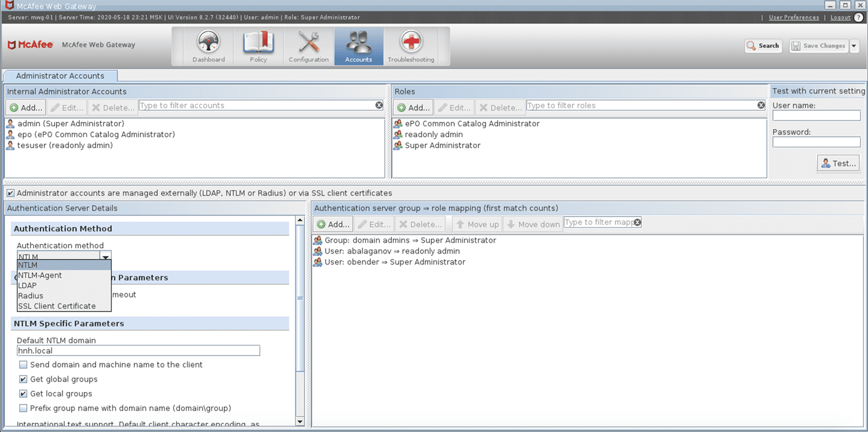This screenshot has height=432, width=868.
Task: Open the Configuration section
Action: [308, 46]
